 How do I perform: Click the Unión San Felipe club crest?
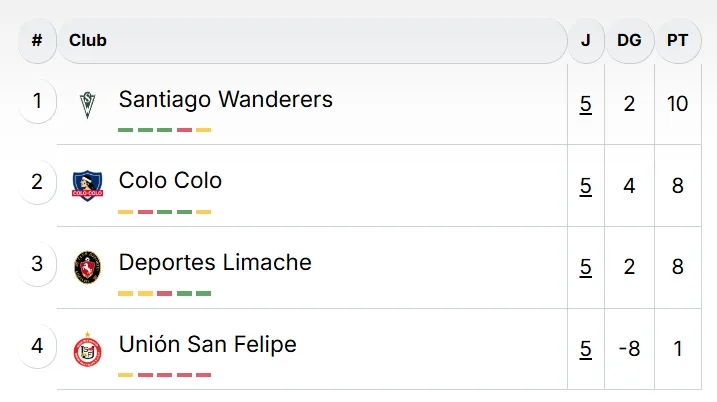(x=88, y=348)
